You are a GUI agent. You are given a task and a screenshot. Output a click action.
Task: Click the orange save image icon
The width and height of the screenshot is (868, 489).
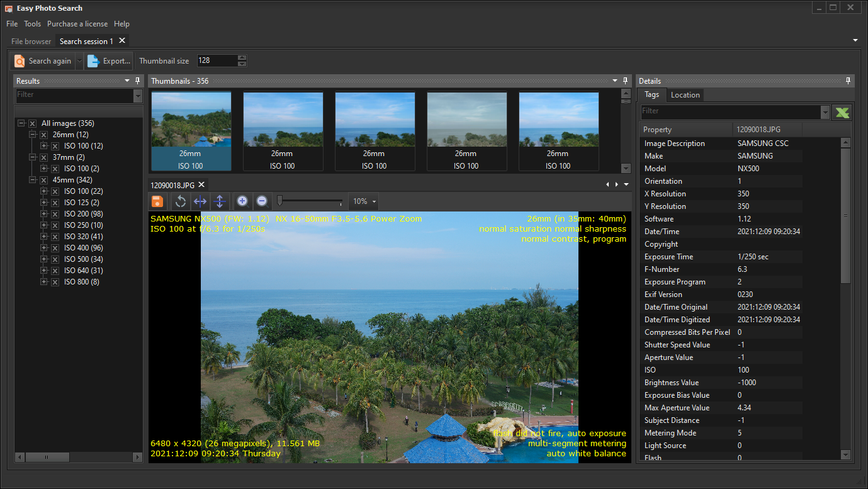click(157, 201)
